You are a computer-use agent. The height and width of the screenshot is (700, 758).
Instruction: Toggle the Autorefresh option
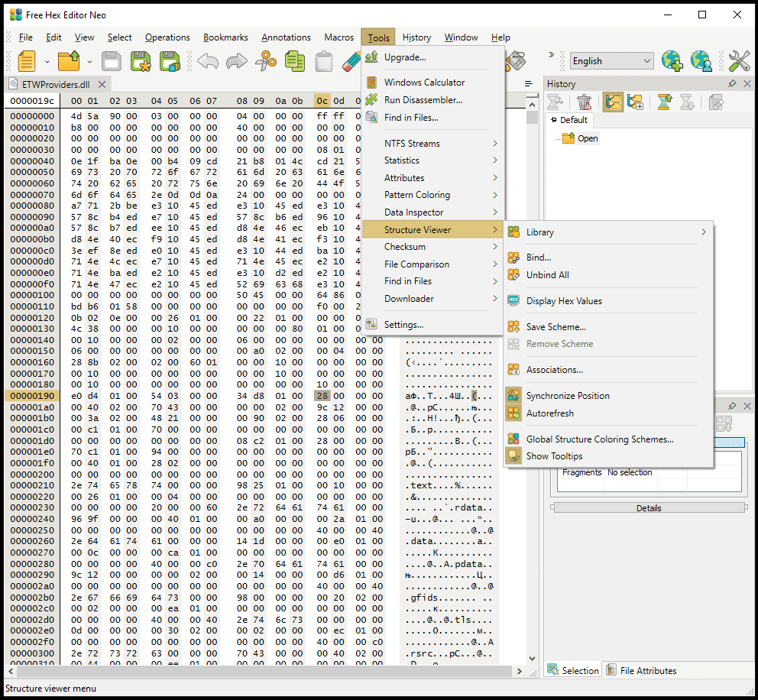point(549,413)
